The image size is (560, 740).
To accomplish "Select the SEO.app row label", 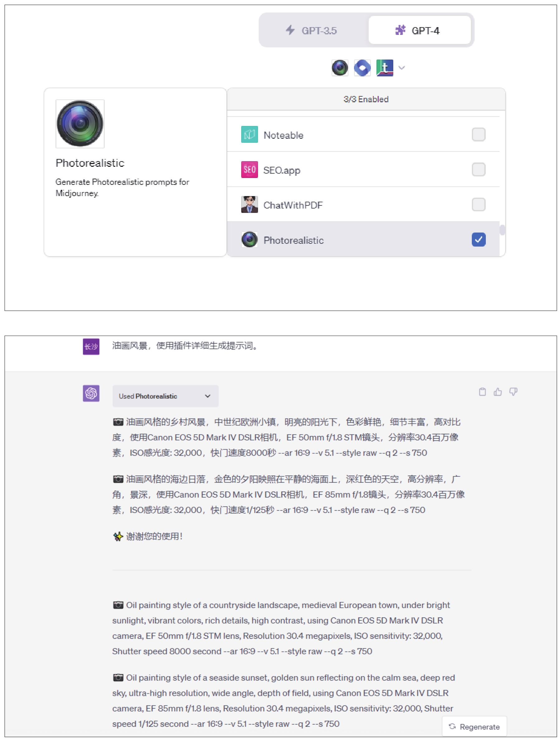I will (282, 170).
